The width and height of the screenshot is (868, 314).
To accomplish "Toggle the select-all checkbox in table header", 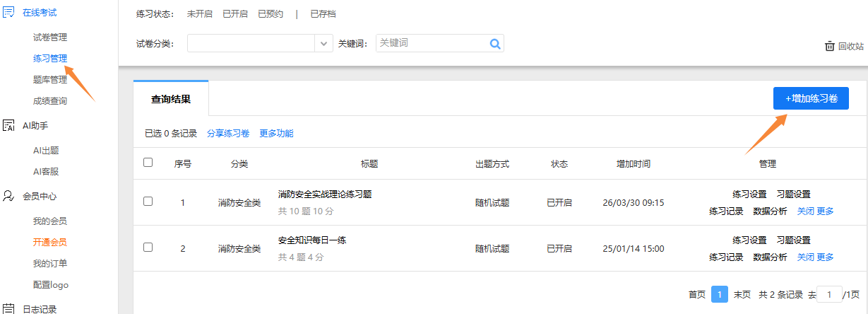I will (148, 163).
